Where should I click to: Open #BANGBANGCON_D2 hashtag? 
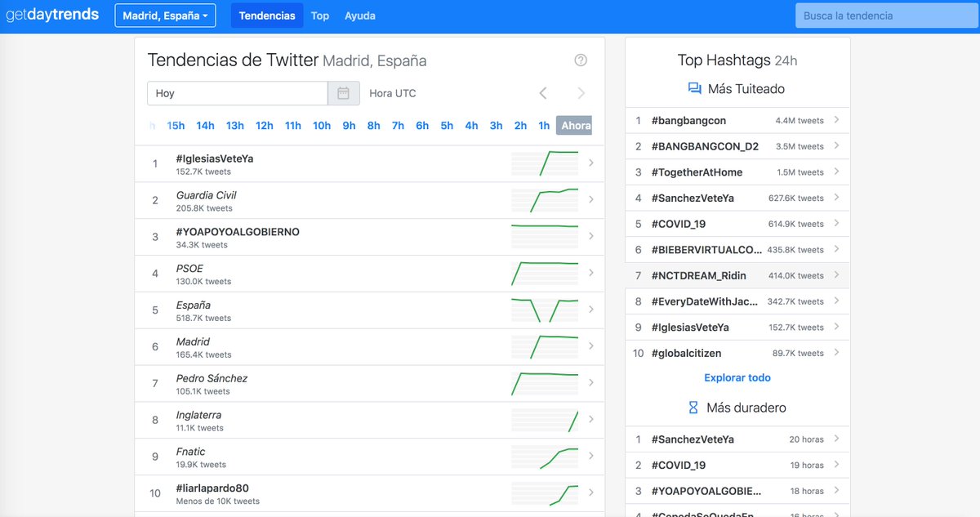click(x=705, y=147)
